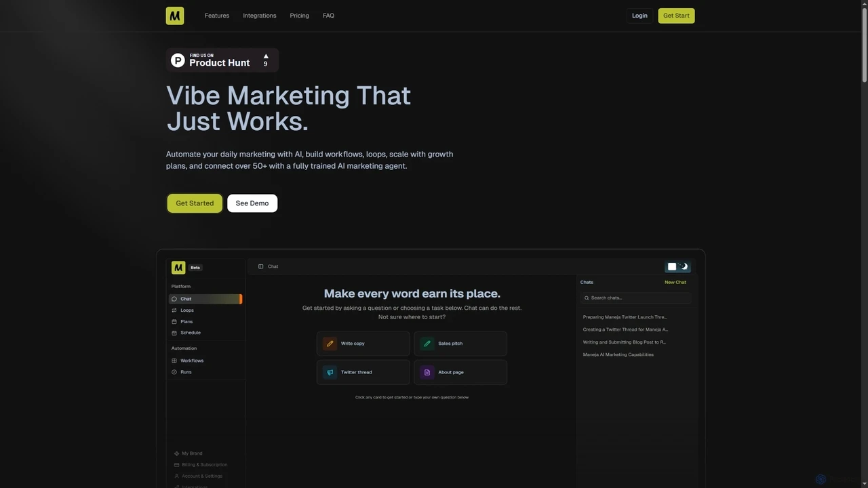This screenshot has height=488, width=868.
Task: Start a New Chat
Action: (675, 282)
